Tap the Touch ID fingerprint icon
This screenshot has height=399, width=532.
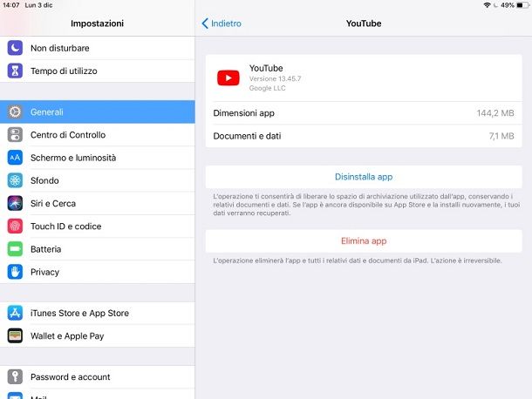(15, 227)
